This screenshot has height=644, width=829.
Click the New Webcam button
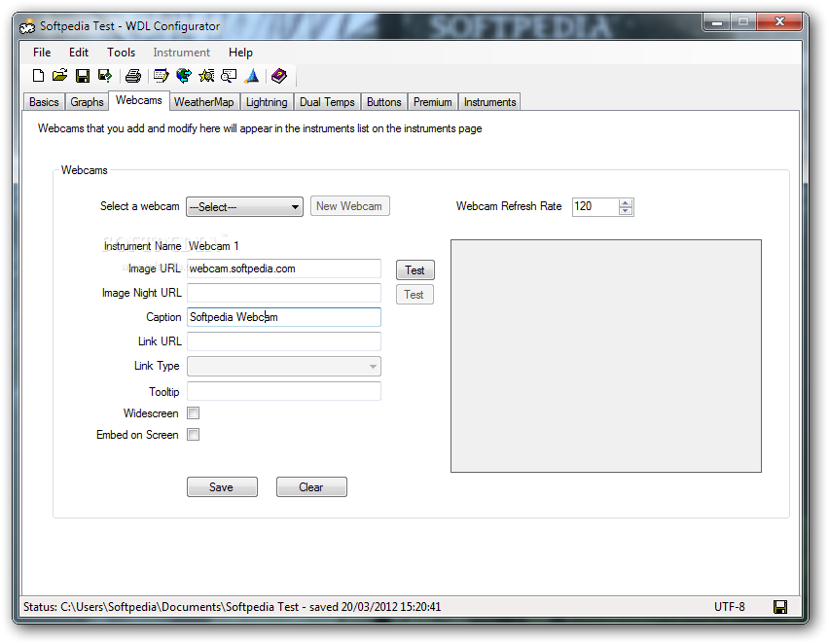point(349,206)
